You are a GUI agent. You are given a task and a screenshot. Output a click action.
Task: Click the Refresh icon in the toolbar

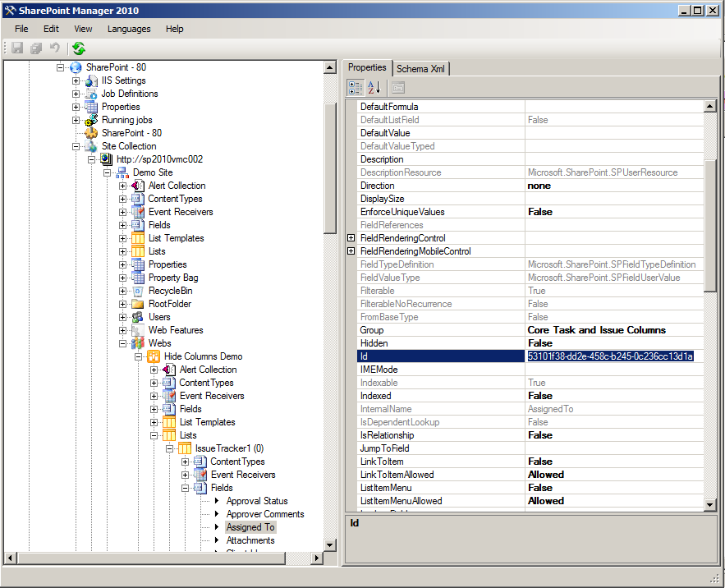point(78,48)
